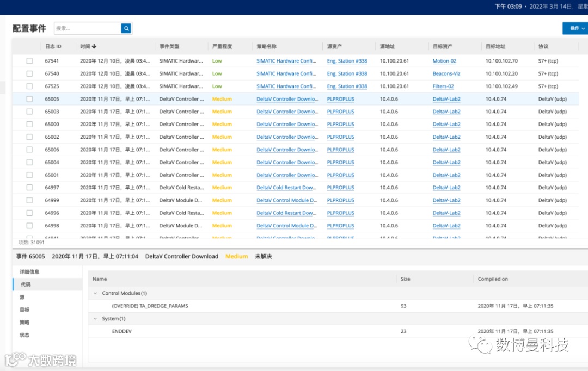The image size is (588, 371).
Task: Click the search magnifier button
Action: tap(126, 28)
